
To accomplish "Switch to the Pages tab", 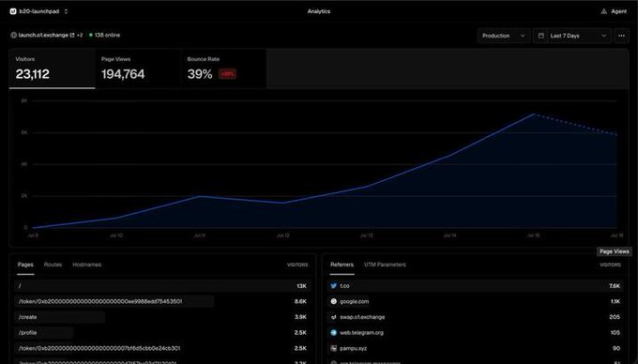I will tap(25, 265).
